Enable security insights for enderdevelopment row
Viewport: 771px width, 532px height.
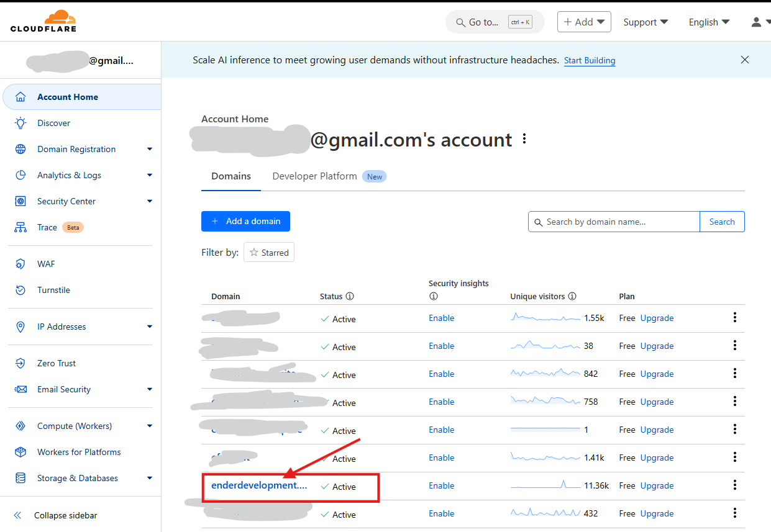tap(441, 485)
